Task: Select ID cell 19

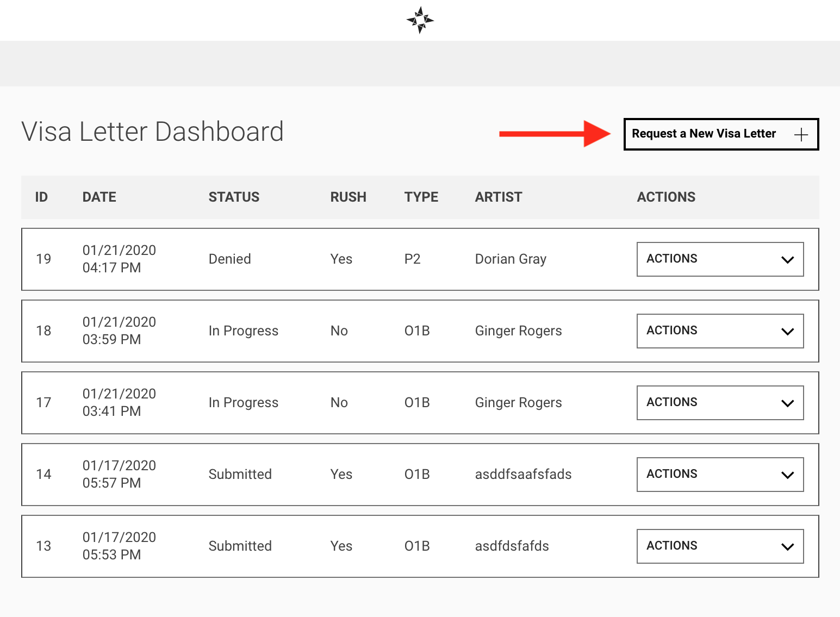Action: (x=43, y=259)
